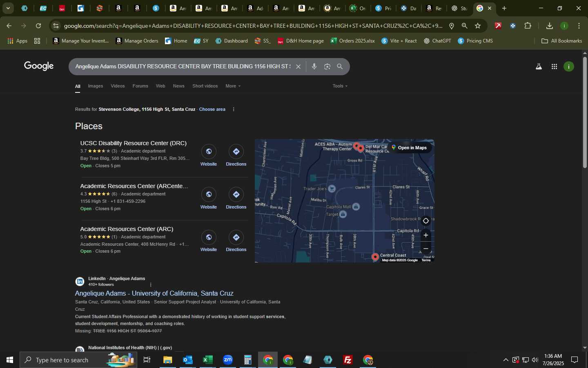Expand the More search filters dropdown
The image size is (588, 368).
233,86
